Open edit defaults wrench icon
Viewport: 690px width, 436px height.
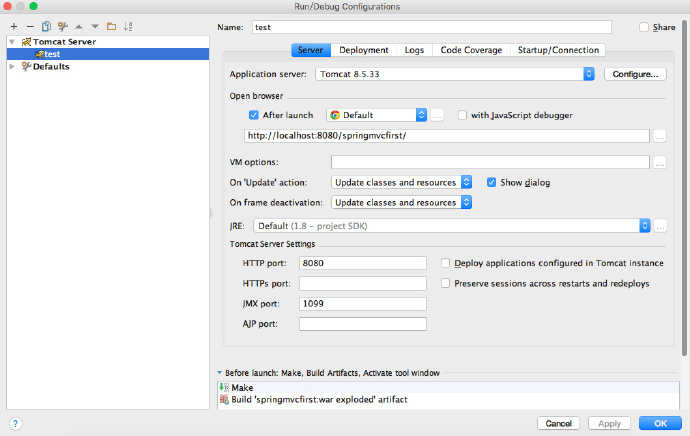click(62, 26)
